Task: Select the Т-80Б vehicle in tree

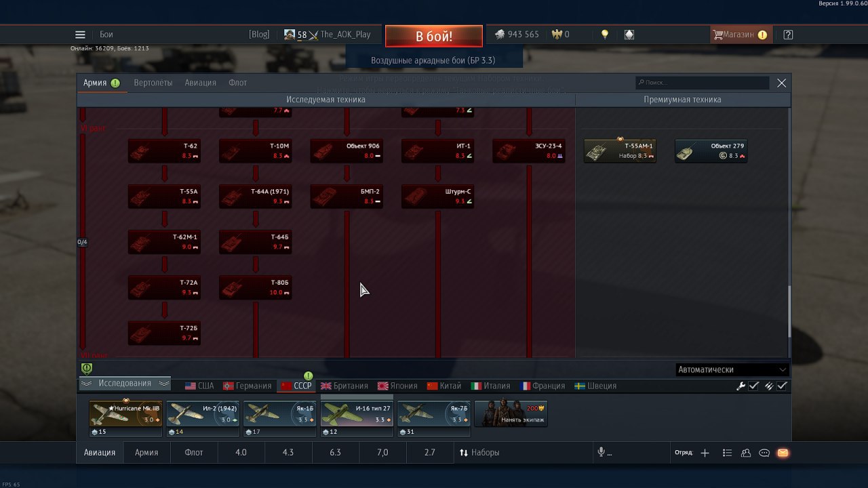Action: (x=256, y=287)
